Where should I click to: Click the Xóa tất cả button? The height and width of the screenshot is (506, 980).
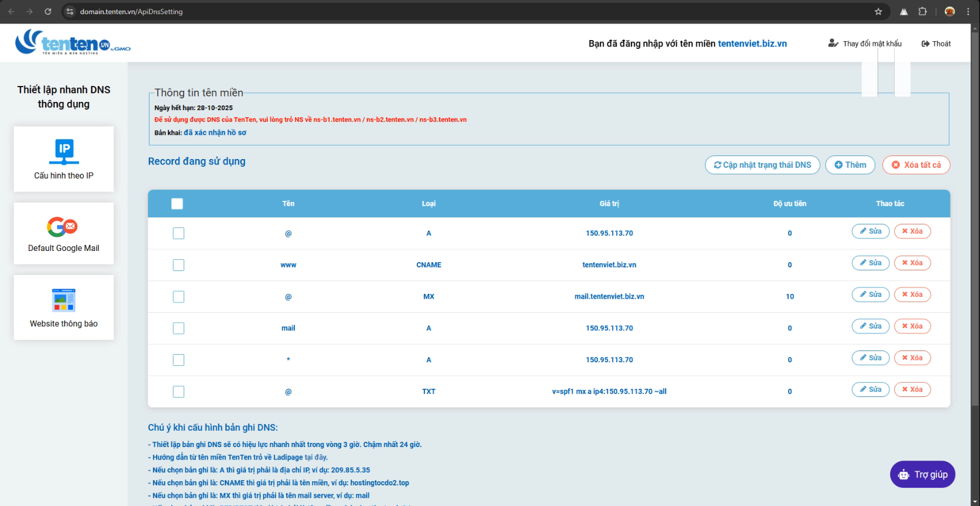(x=916, y=165)
